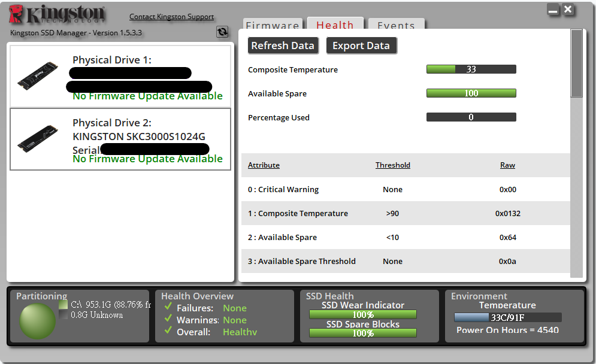Click the Export Data button
This screenshot has height=364, width=596.
tap(361, 45)
